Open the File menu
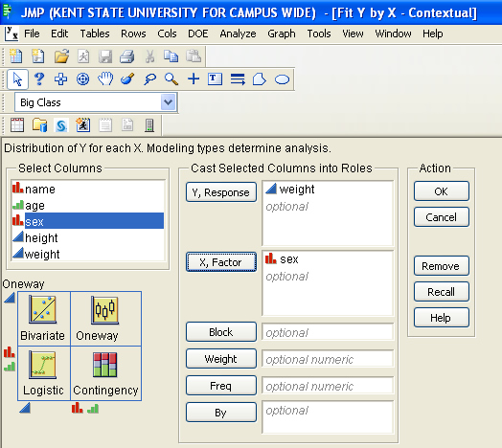The image size is (502, 448). [x=32, y=34]
